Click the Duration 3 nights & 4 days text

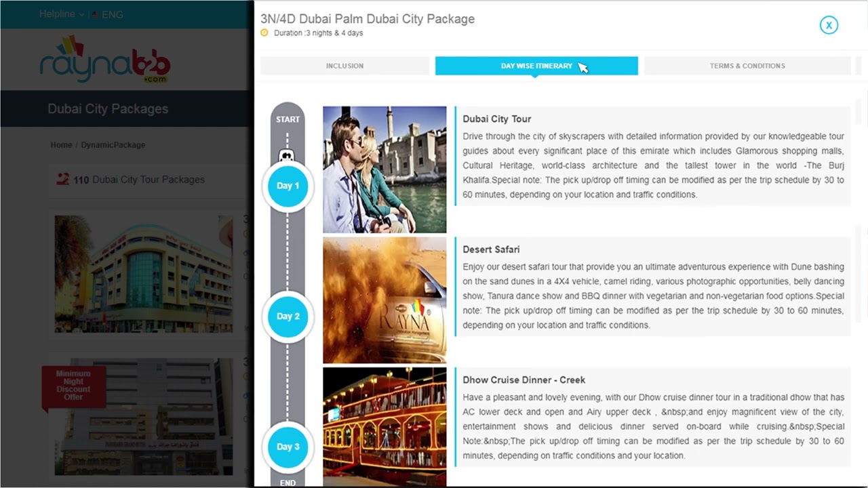click(318, 33)
